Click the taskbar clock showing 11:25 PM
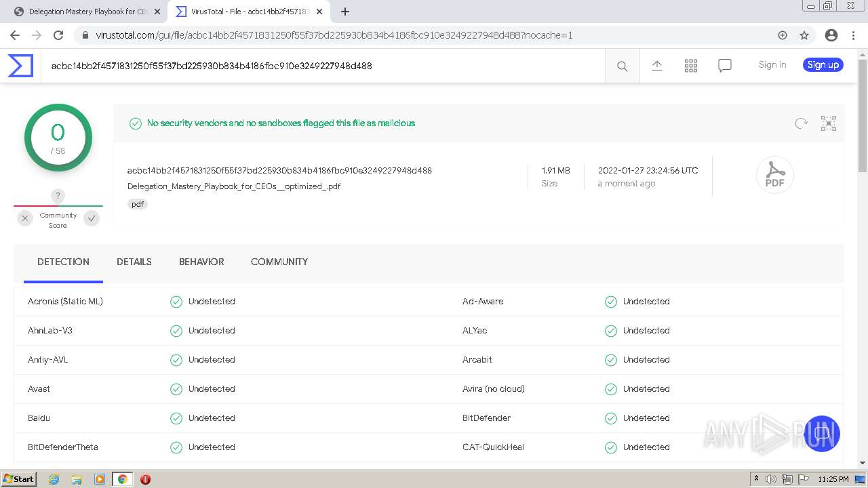The height and width of the screenshot is (488, 868). point(833,479)
